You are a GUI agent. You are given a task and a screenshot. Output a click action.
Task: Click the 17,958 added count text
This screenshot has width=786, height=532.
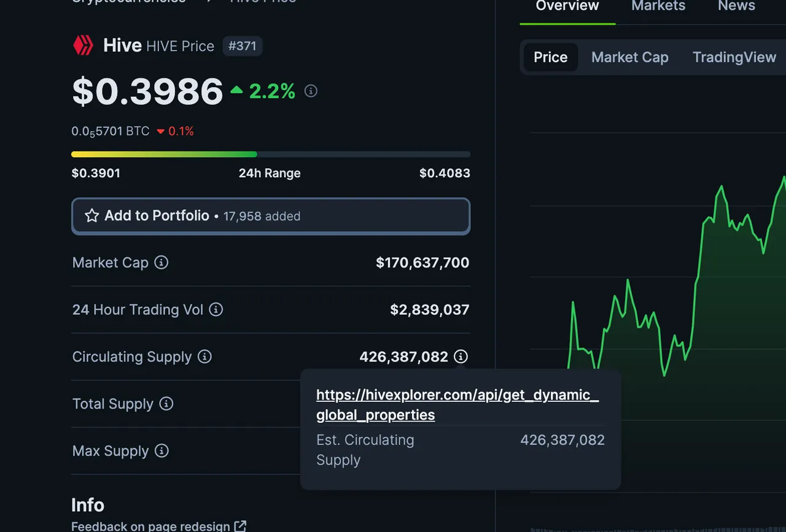point(262,216)
